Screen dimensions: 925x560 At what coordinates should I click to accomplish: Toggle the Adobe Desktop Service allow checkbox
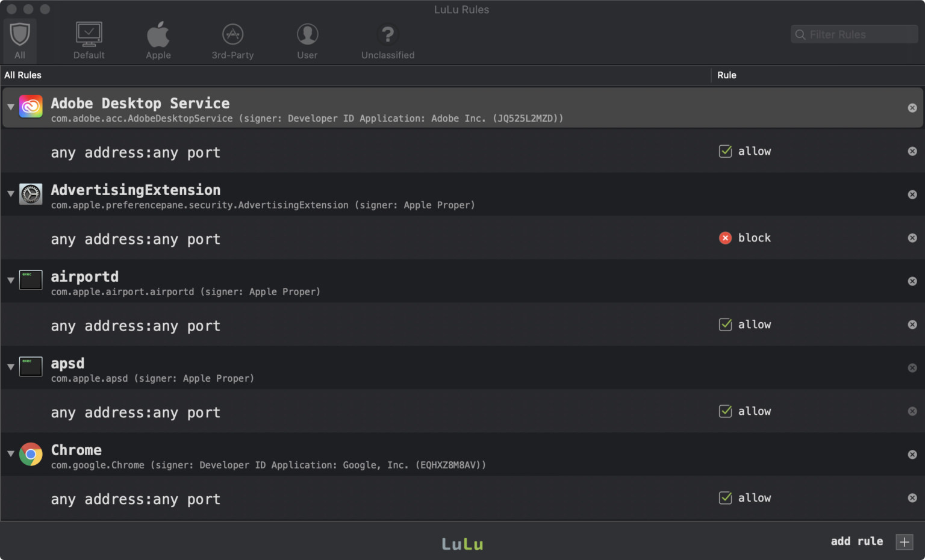point(726,151)
